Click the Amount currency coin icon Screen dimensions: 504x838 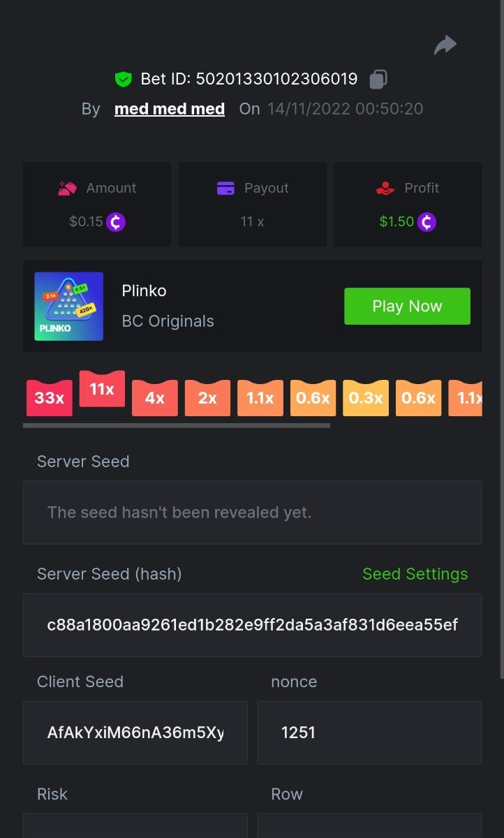pyautogui.click(x=116, y=222)
